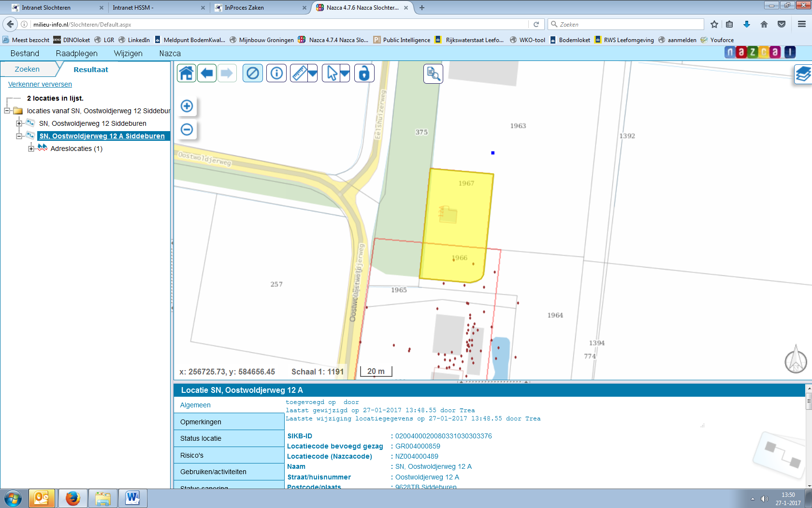Image resolution: width=812 pixels, height=508 pixels.
Task: Open the Algemeen section
Action: click(x=229, y=405)
